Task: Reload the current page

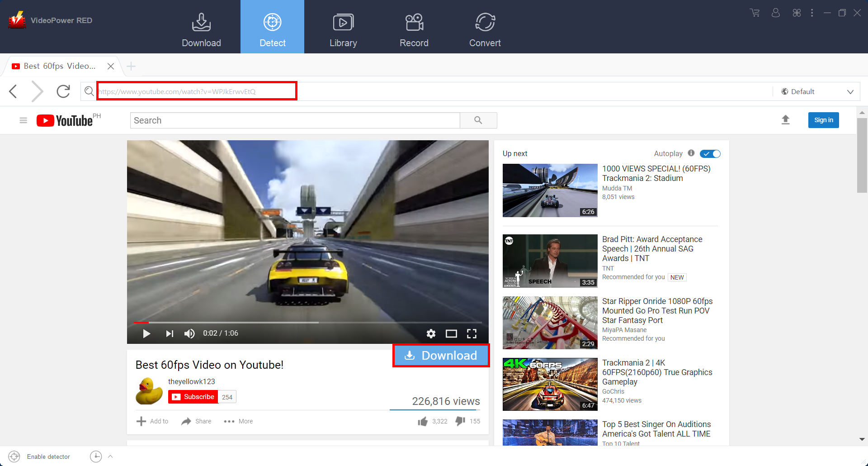Action: click(63, 91)
